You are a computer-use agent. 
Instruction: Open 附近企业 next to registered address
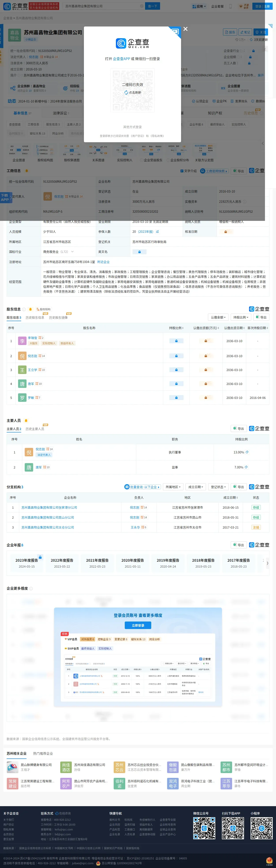point(104,262)
